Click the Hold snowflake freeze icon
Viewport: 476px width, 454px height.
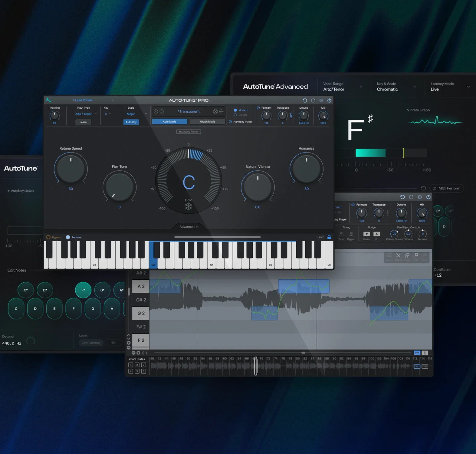[189, 207]
